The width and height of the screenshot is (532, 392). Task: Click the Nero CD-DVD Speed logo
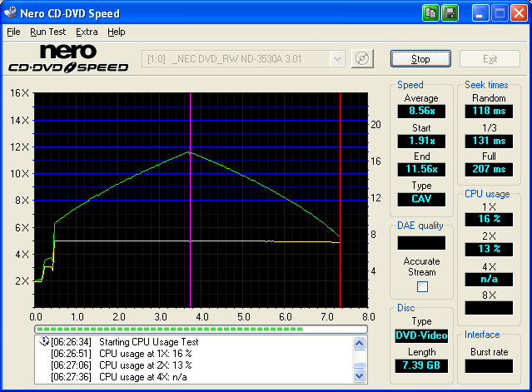point(67,59)
